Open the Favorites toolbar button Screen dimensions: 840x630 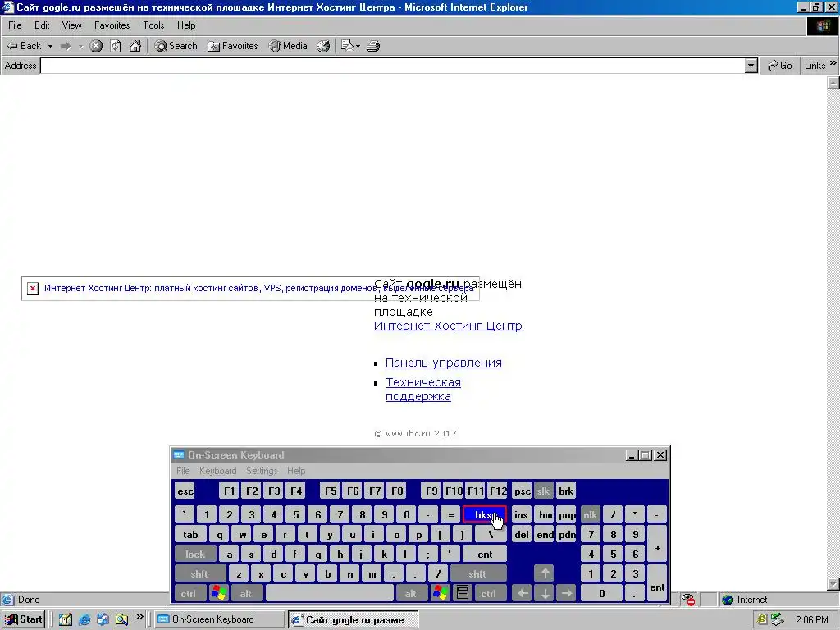pos(233,46)
